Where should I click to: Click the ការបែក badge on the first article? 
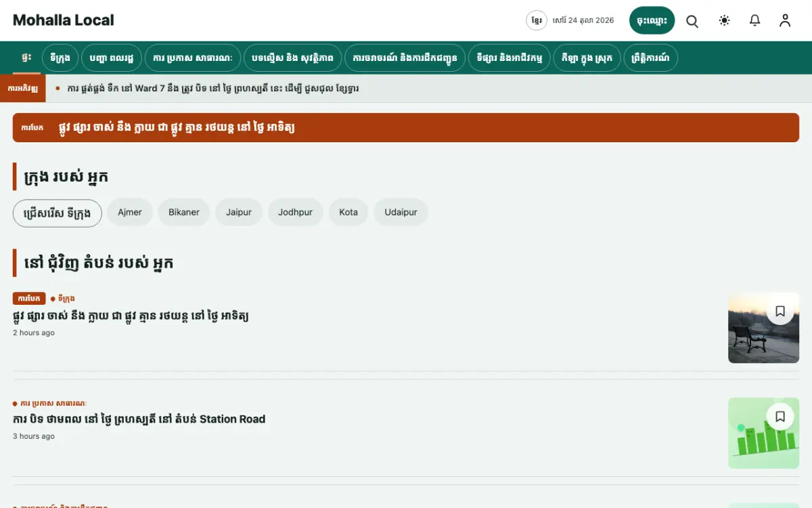29,299
